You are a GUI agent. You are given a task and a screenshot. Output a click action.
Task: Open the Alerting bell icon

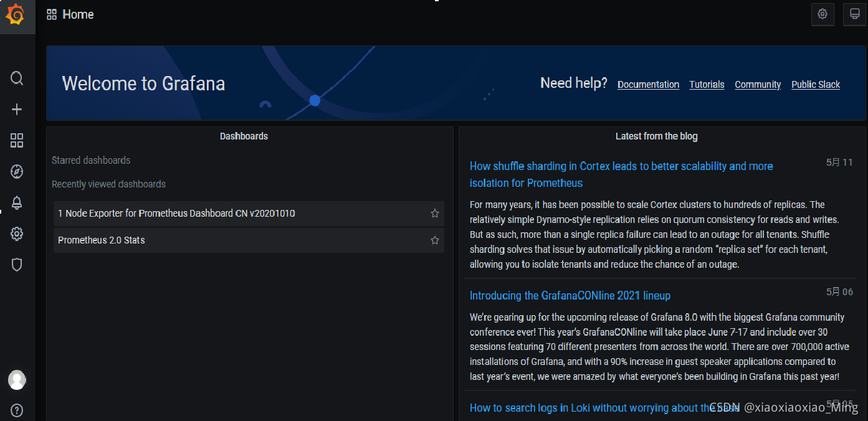click(17, 202)
